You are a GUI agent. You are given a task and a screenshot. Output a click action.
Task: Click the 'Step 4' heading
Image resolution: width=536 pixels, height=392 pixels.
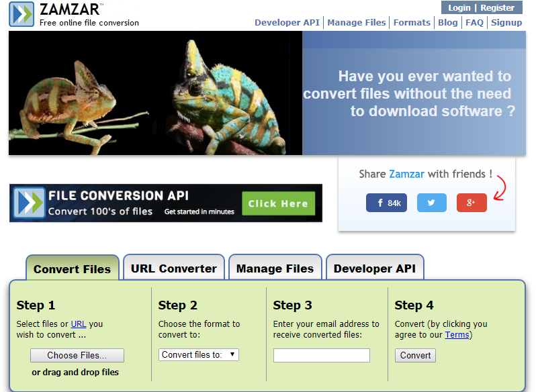tap(414, 305)
